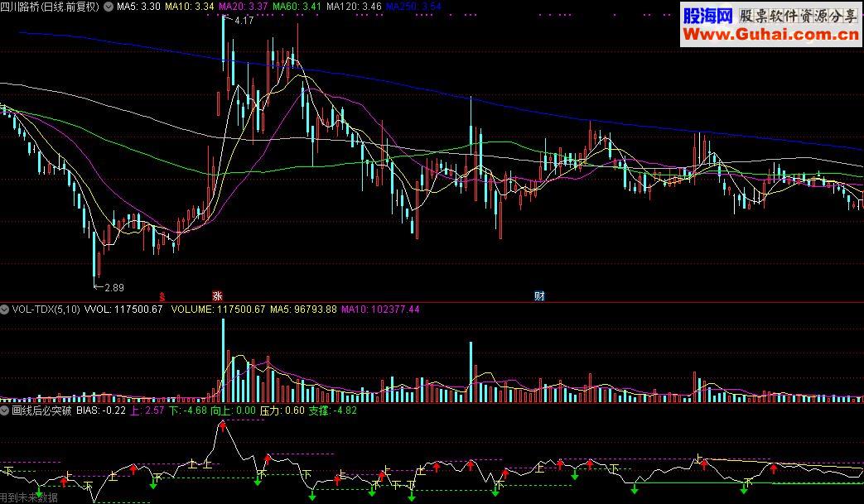Click the 2.89 low price annotation
Image resolution: width=864 pixels, height=504 pixels.
click(x=114, y=287)
